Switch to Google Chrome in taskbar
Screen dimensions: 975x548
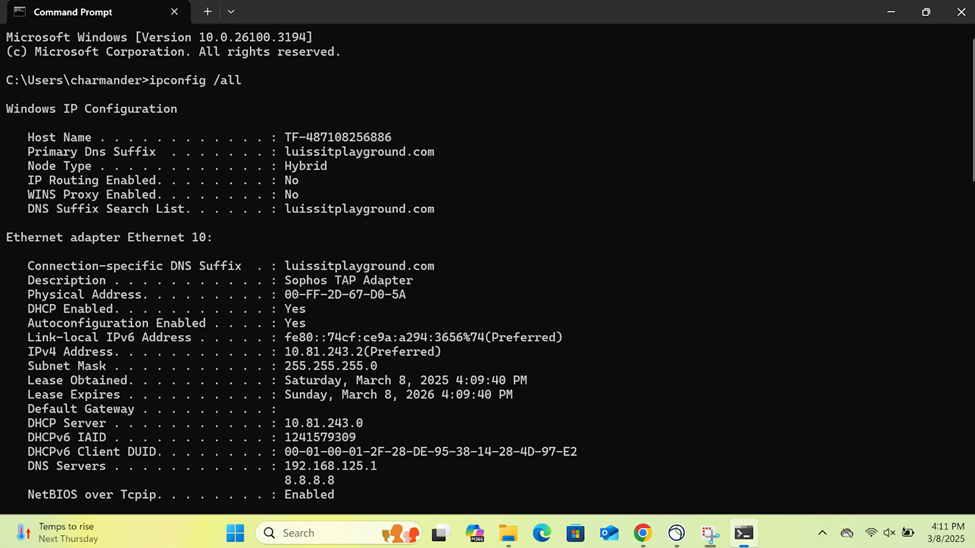[642, 533]
